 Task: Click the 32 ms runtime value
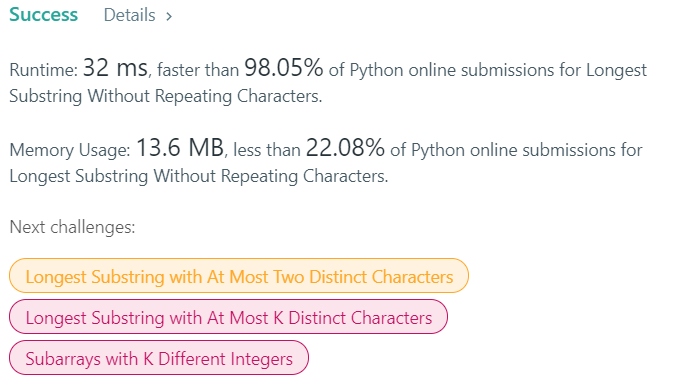115,68
